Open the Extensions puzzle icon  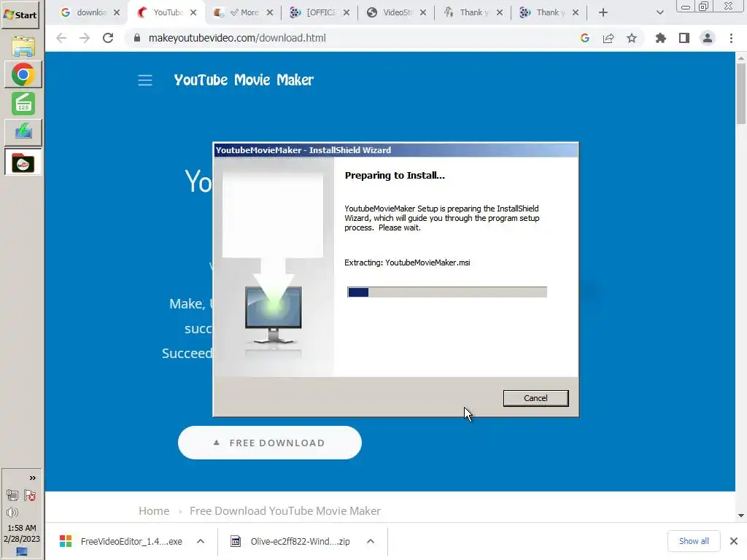[661, 38]
